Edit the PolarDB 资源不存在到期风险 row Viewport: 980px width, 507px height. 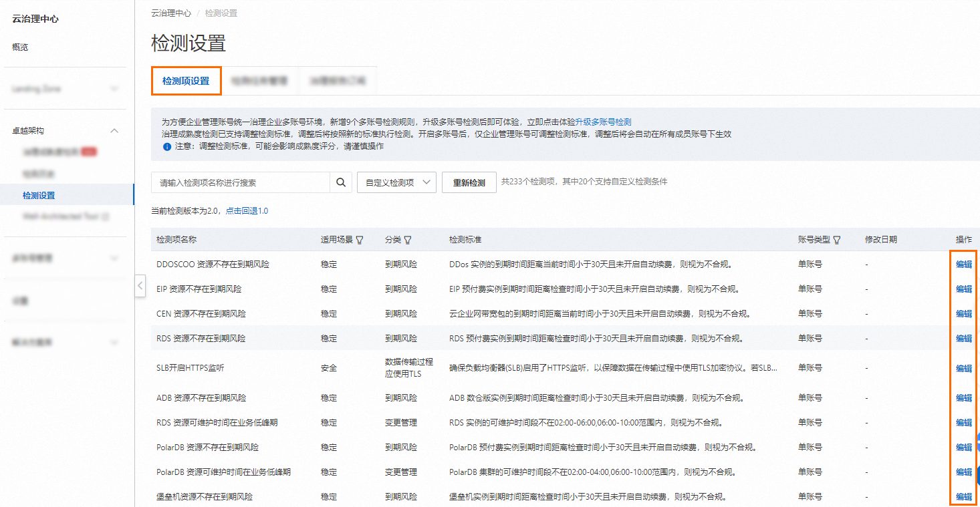[x=963, y=448]
